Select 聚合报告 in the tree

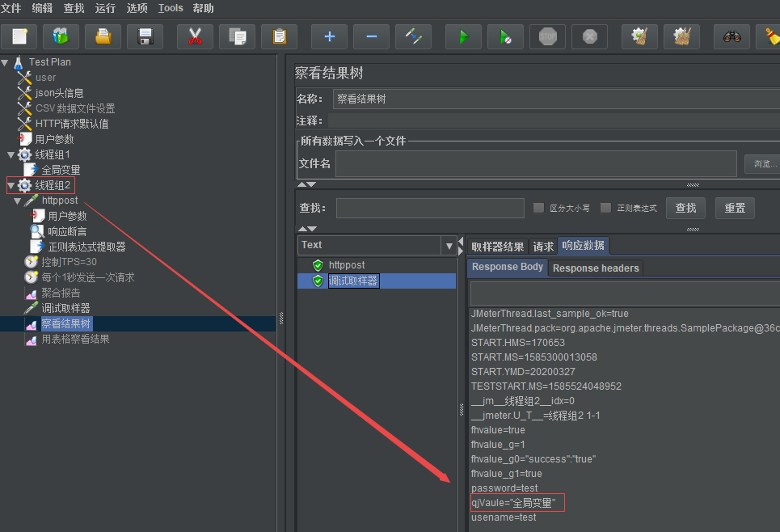click(61, 293)
